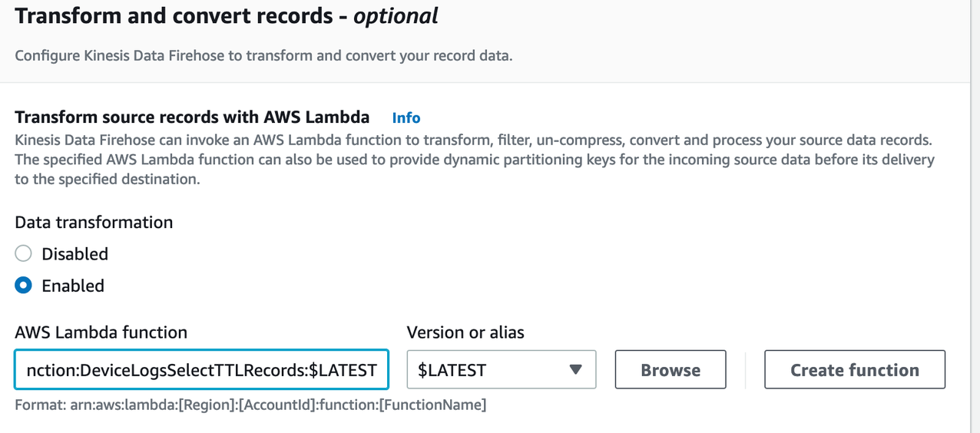Image resolution: width=980 pixels, height=433 pixels.
Task: Click the Enabled option label text
Action: [73, 286]
